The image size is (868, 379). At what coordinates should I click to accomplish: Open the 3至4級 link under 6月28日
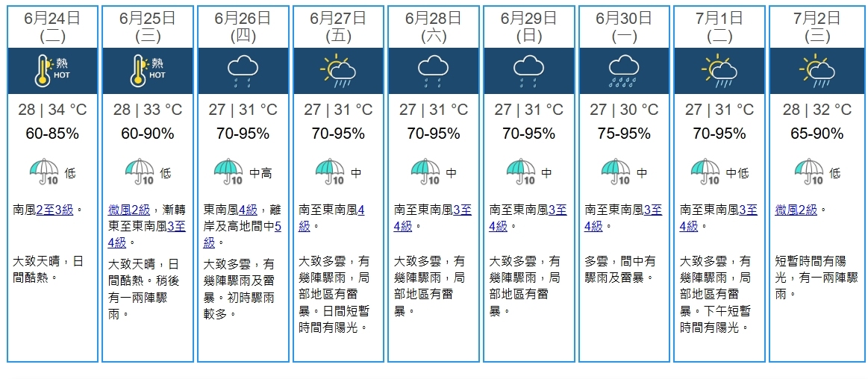[433, 218]
